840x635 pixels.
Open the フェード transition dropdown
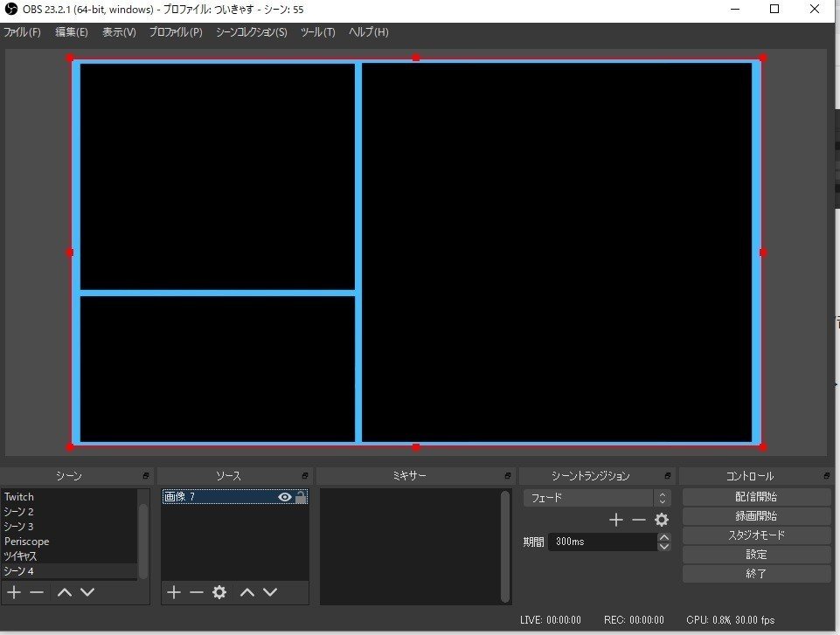597,498
